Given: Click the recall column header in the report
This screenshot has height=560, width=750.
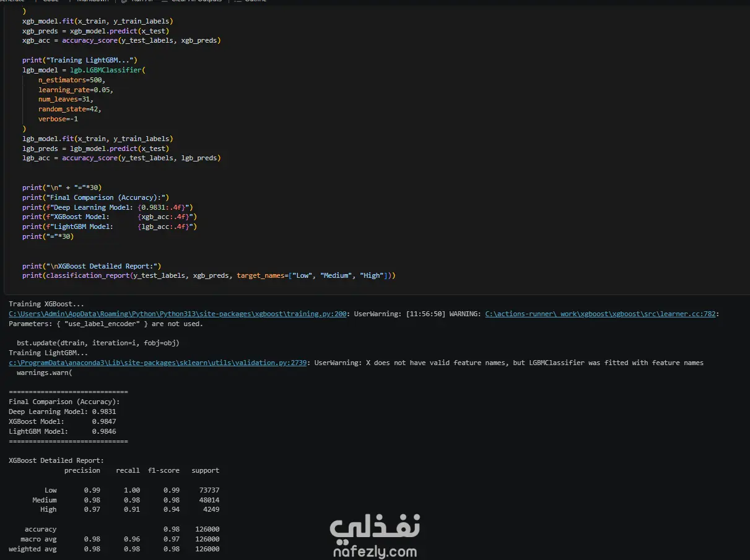Looking at the screenshot, I should 128,470.
